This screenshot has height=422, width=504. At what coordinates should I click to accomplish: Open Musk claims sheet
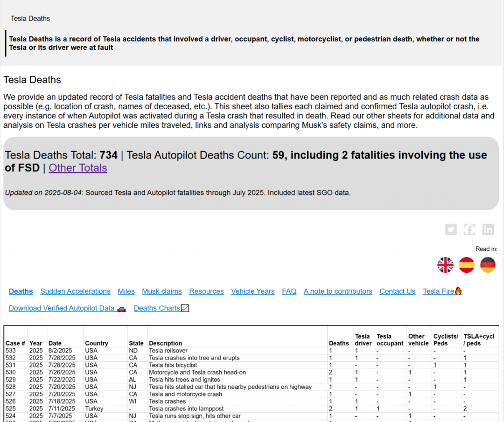(161, 291)
